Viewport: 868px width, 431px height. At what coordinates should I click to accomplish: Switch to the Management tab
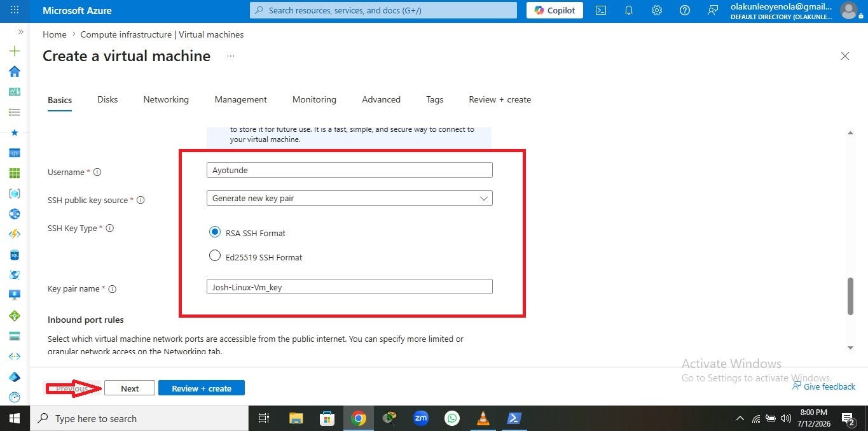(240, 99)
